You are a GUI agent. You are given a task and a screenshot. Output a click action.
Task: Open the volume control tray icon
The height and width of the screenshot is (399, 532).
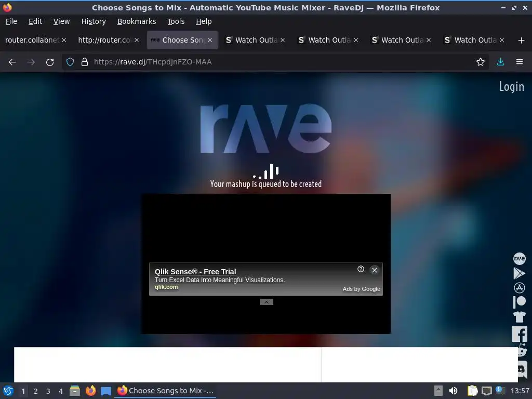point(453,391)
